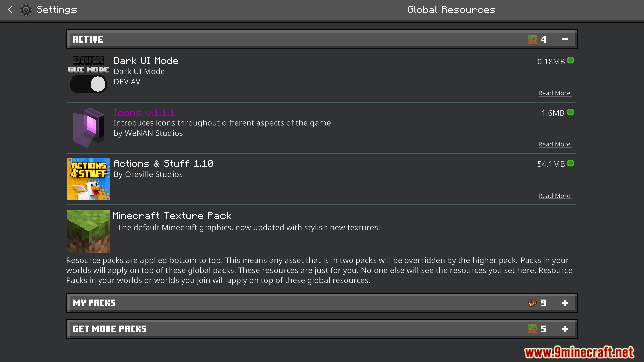The image size is (644, 362).
Task: Click 'By Oreville Studios' text
Action: (148, 174)
